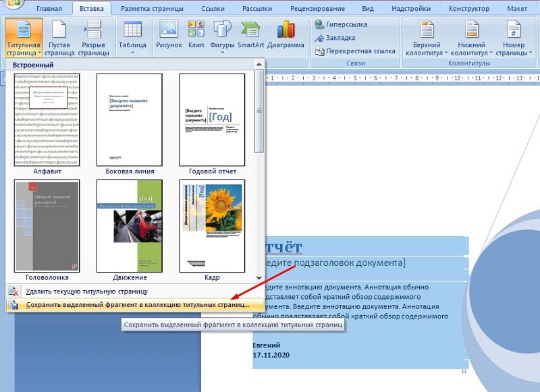
Task: Open the Титульная страница gallery button
Action: [24, 38]
